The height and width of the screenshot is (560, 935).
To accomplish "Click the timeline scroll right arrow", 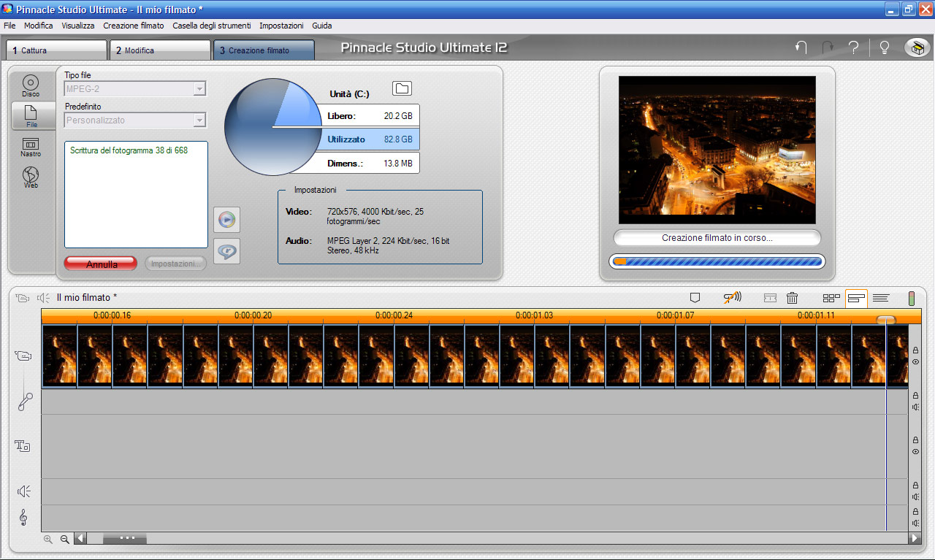I will 915,539.
